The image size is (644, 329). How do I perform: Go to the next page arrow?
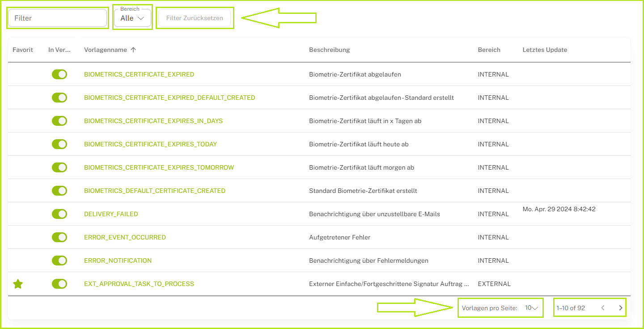pyautogui.click(x=620, y=308)
